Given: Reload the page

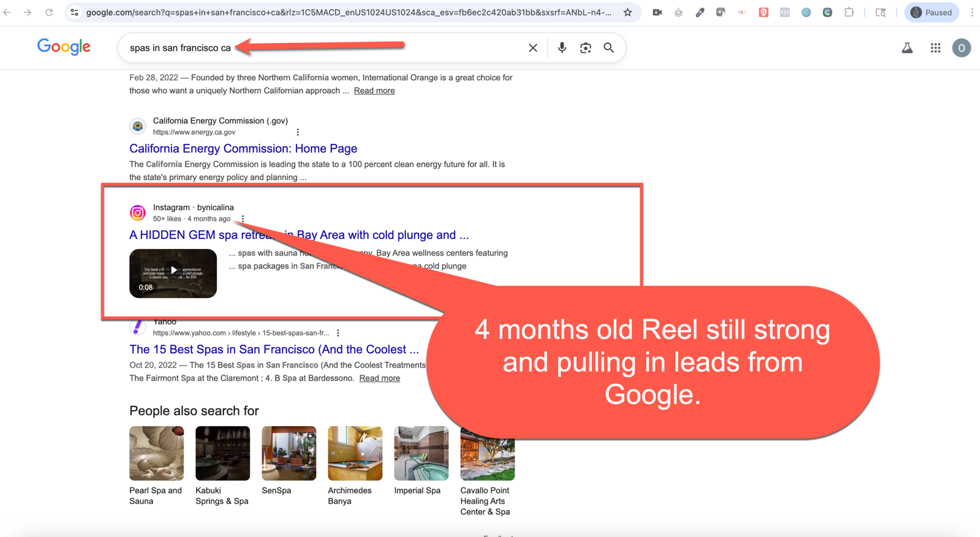Looking at the screenshot, I should pos(49,12).
